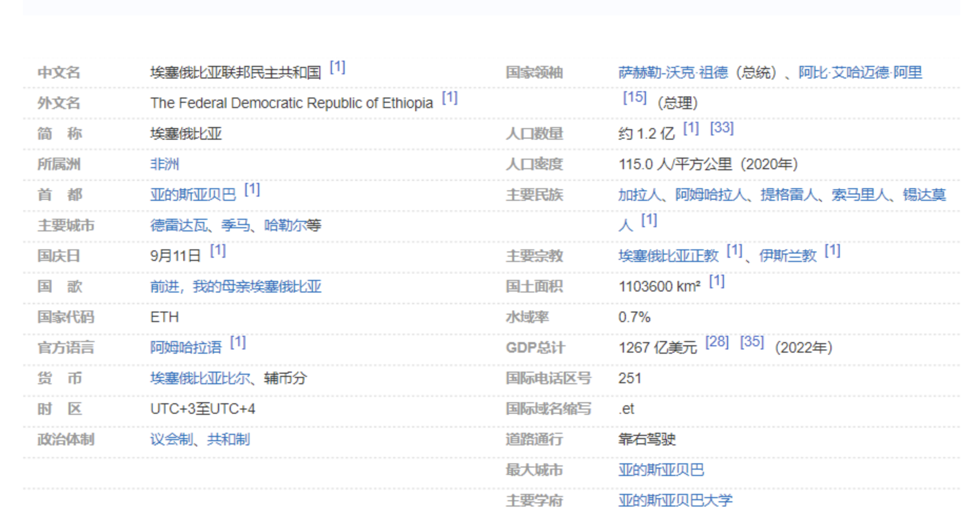Open reference [1] beside 9月11日
Image resolution: width=980 pixels, height=525 pixels.
[218, 251]
